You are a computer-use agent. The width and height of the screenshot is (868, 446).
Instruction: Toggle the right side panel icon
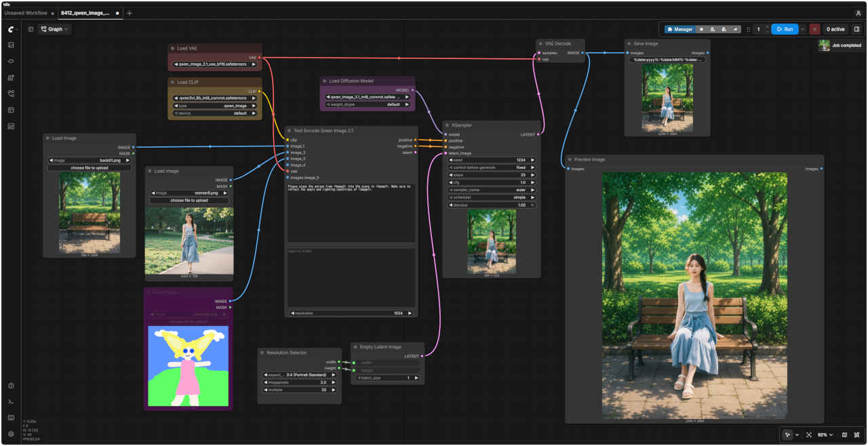click(x=856, y=29)
